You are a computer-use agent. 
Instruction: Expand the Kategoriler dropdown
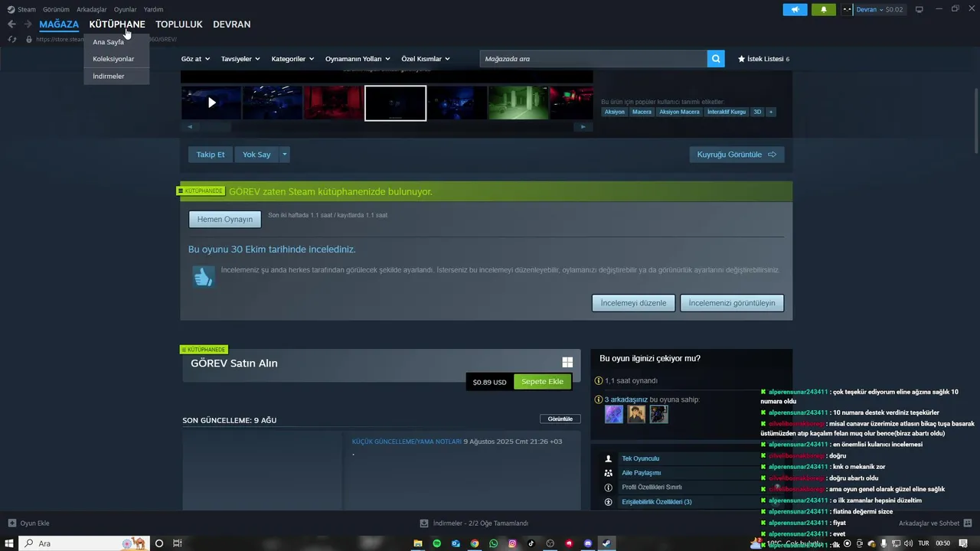point(292,59)
